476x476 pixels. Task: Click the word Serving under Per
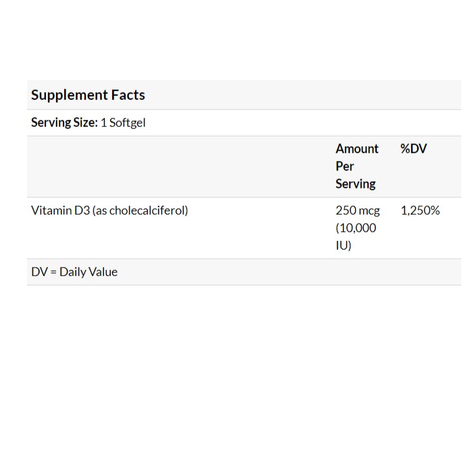[x=355, y=184]
